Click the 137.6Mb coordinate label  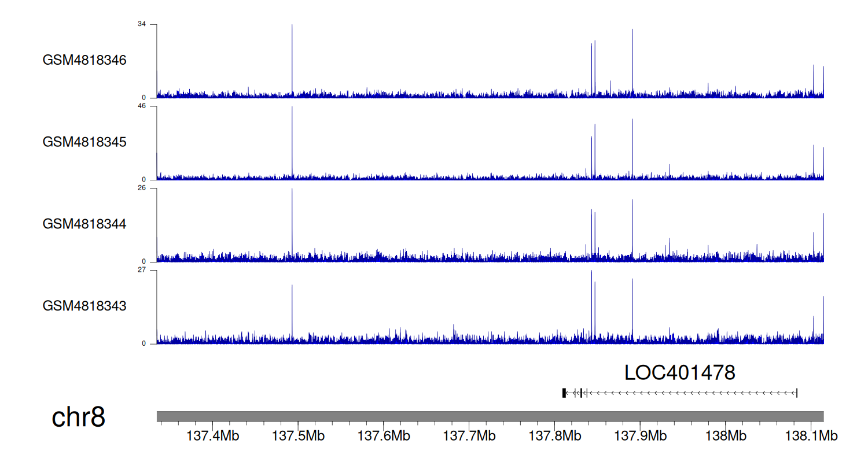coord(384,435)
